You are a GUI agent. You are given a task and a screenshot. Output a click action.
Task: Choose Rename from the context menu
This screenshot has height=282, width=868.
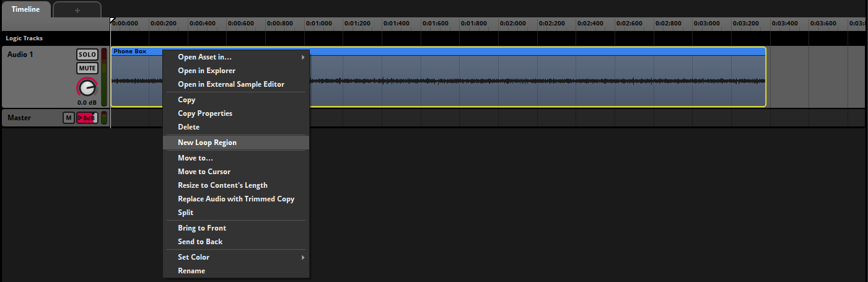(235, 271)
